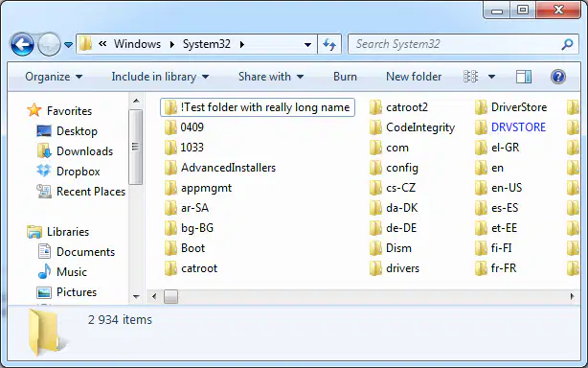Screen dimensions: 588x368
Task: Open Documents library
Action: point(76,252)
